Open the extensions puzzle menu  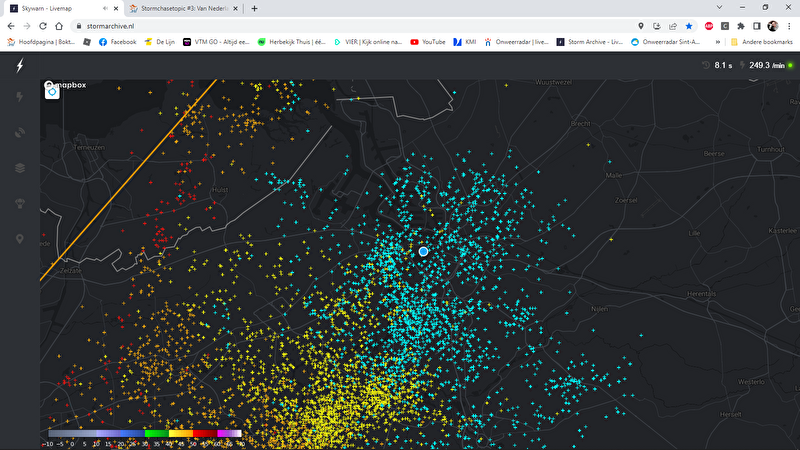[x=741, y=26]
